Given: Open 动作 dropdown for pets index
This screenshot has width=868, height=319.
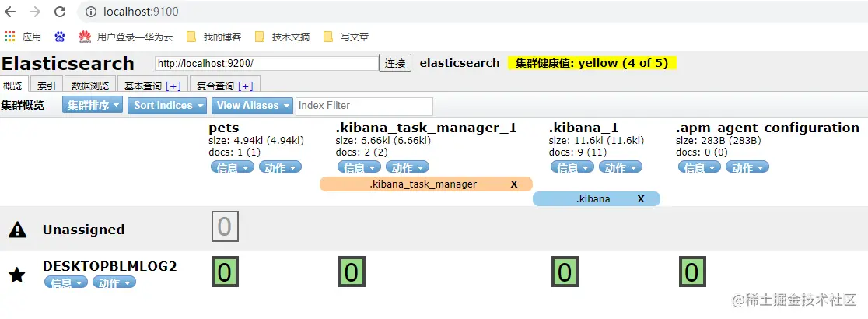Looking at the screenshot, I should tap(280, 167).
